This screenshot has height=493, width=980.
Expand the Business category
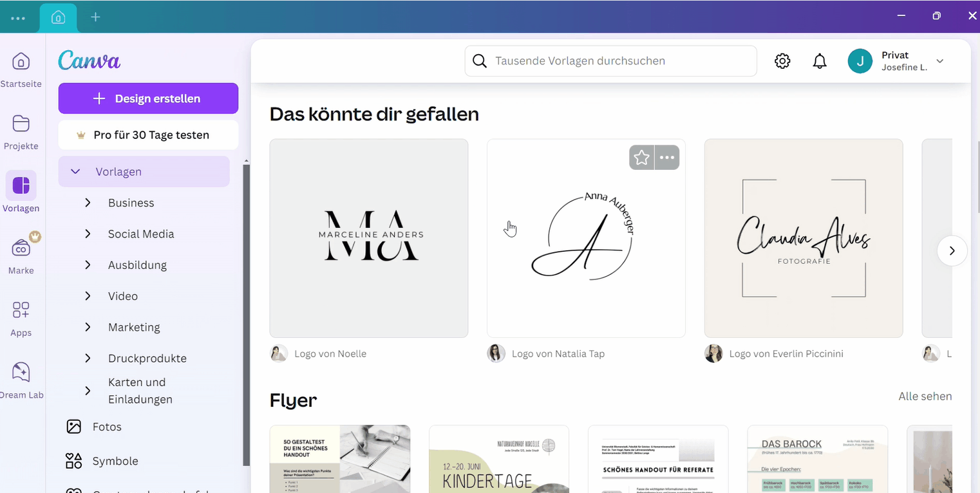click(88, 203)
